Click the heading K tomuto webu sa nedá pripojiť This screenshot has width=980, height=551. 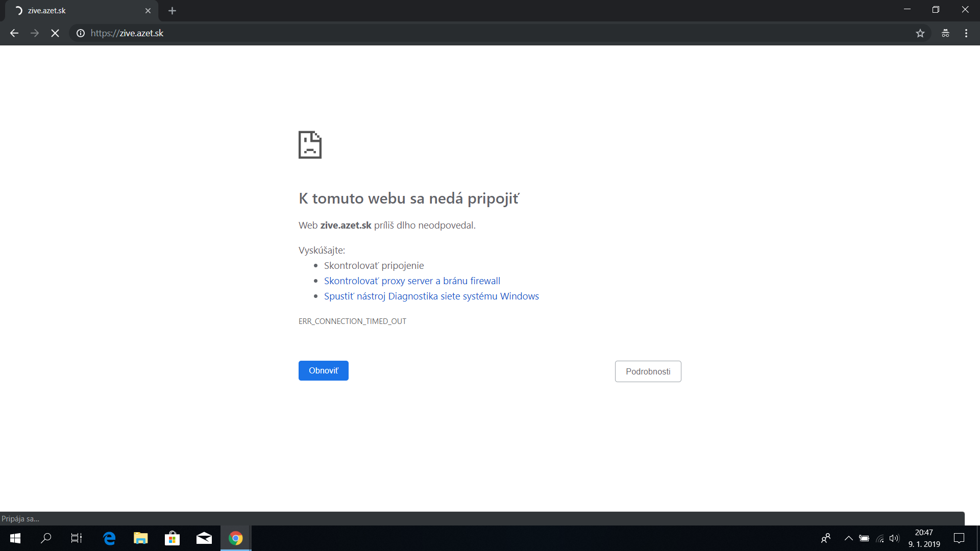(408, 198)
